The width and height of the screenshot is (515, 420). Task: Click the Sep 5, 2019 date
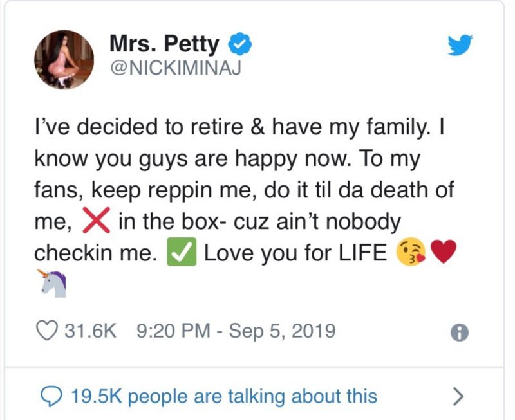tap(282, 331)
